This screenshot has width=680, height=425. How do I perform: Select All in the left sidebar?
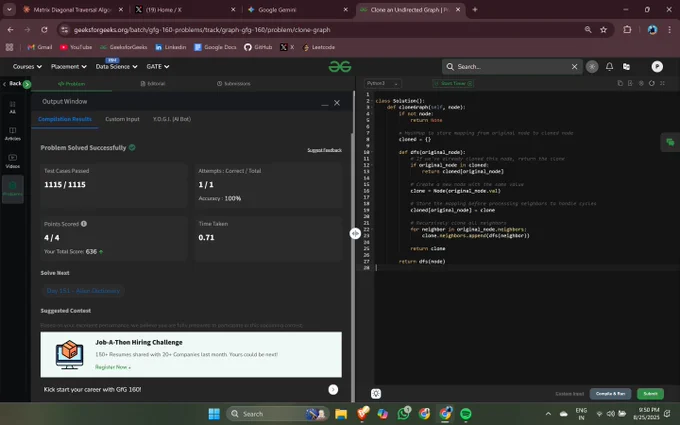(13, 107)
